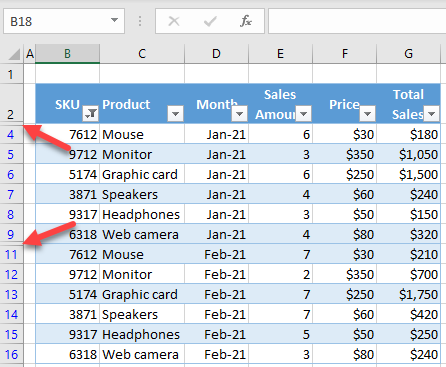Screen dimensions: 446x367
Task: Open the Price column filter dropdown
Action: tap(367, 114)
